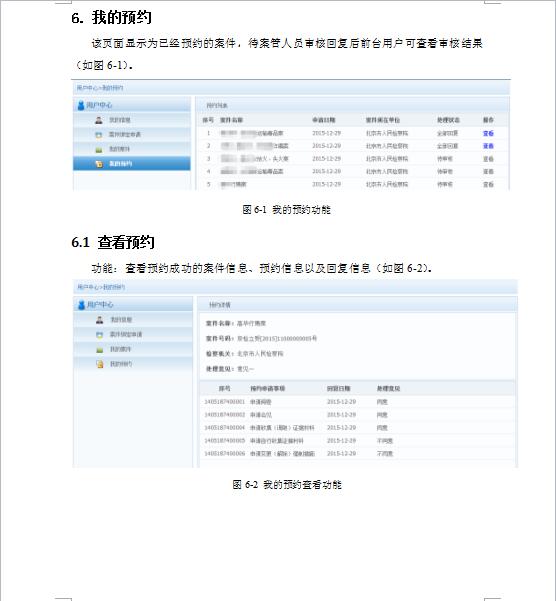Click the 我的案件 green icon in figure 6-2
This screenshot has height=601, width=556.
pyautogui.click(x=100, y=350)
